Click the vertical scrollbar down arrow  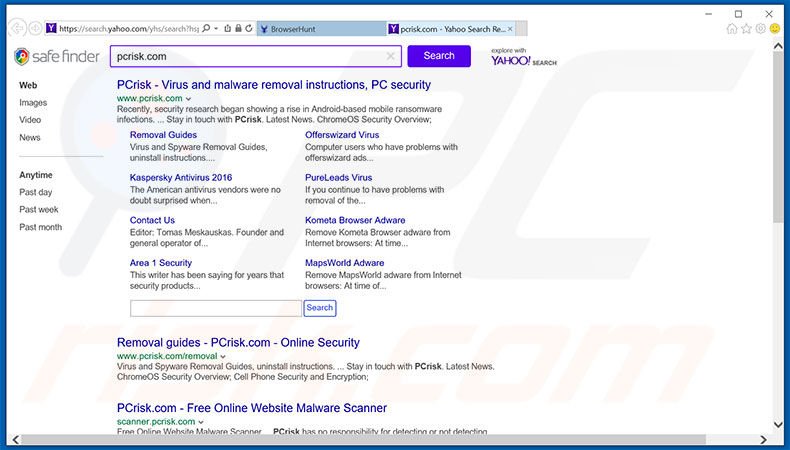pos(778,425)
